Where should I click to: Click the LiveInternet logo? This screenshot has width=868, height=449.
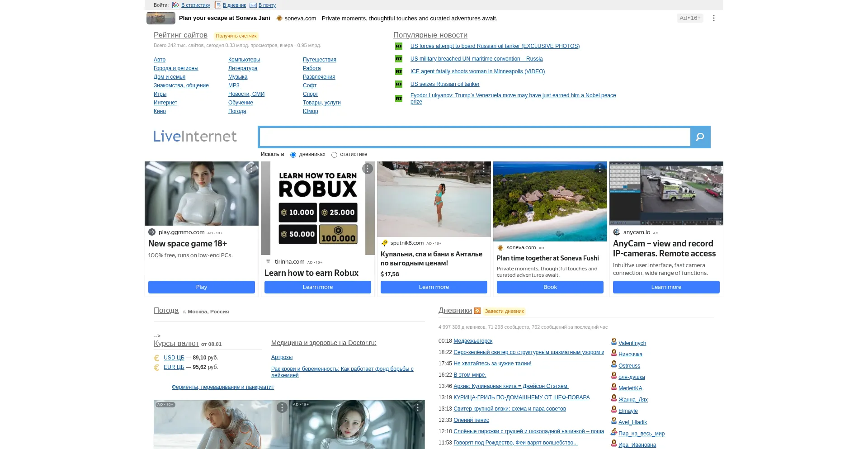tap(195, 137)
